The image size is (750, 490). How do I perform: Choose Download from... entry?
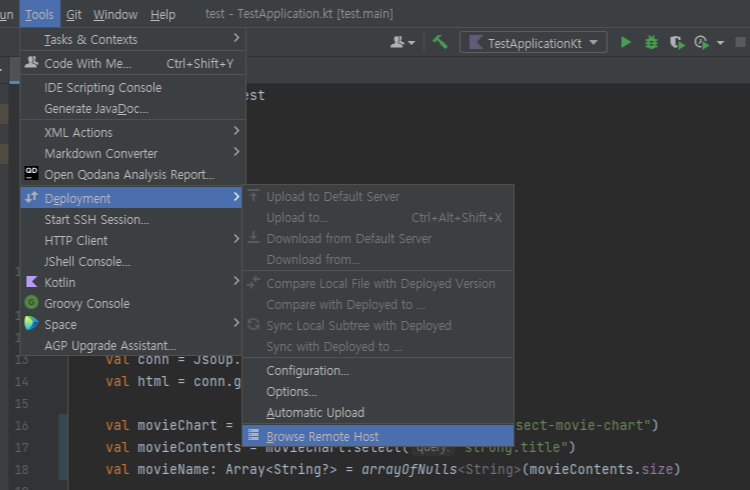tap(378, 259)
